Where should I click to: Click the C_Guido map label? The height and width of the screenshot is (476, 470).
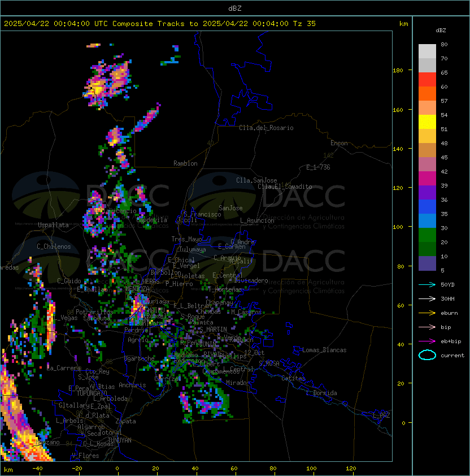[69, 281]
